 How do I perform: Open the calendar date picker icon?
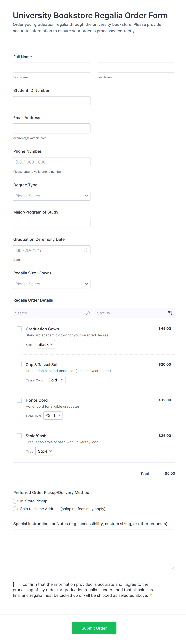pos(86,250)
